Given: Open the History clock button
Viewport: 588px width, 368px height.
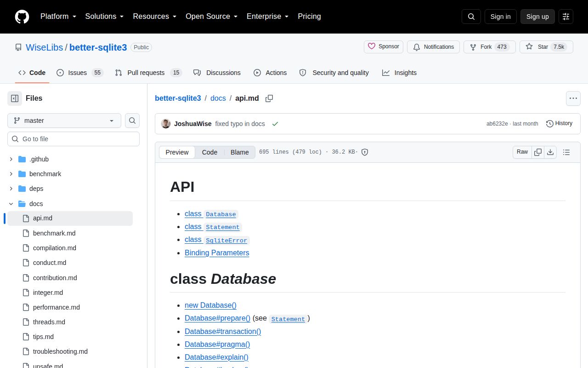Looking at the screenshot, I should [559, 123].
